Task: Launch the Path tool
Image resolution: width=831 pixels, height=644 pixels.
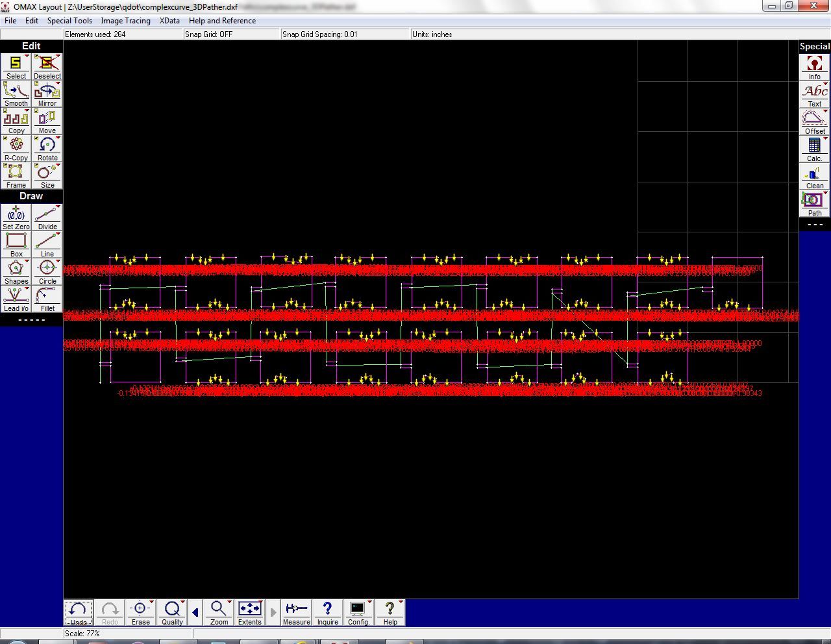Action: 814,204
